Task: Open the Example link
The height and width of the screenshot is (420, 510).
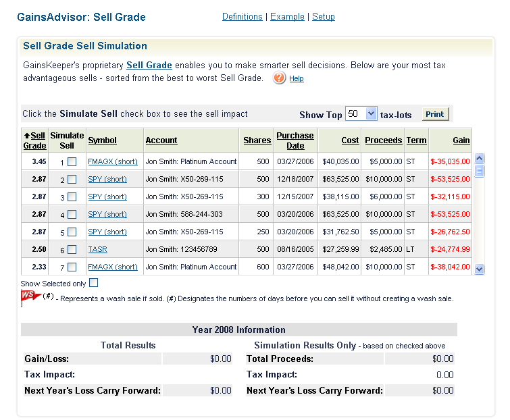Action: pos(287,17)
